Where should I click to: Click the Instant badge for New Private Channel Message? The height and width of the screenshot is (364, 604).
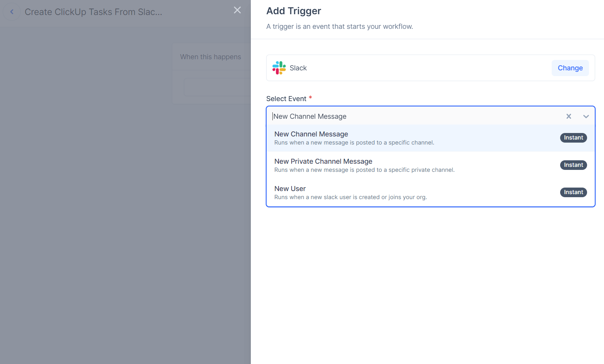573,165
